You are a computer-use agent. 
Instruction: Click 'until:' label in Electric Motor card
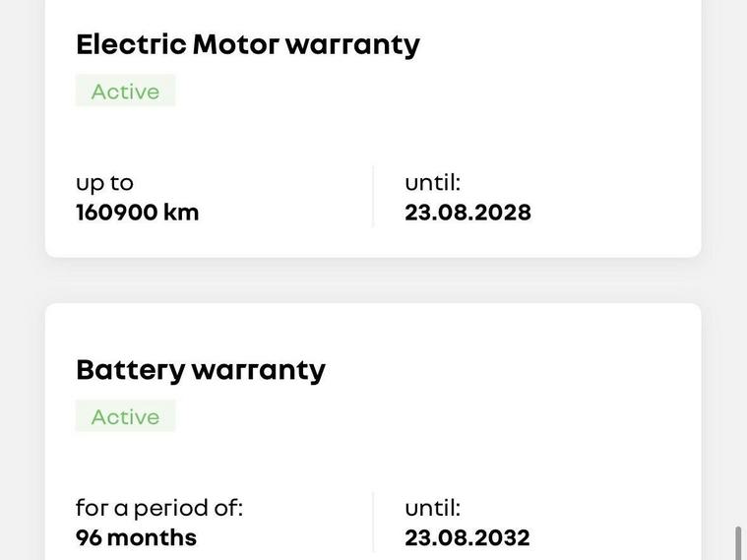click(x=432, y=183)
